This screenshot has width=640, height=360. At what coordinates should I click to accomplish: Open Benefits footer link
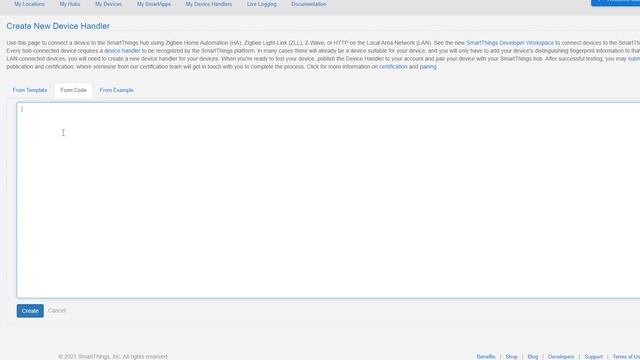(x=486, y=357)
